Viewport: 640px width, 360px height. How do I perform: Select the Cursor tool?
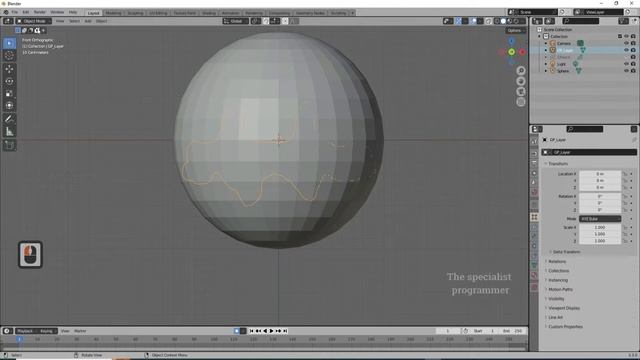point(9,56)
